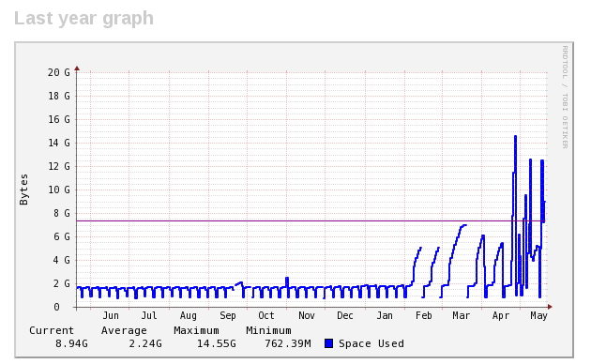Click the 10 G y-axis label
Screen dimensions: 591x364
click(58, 190)
